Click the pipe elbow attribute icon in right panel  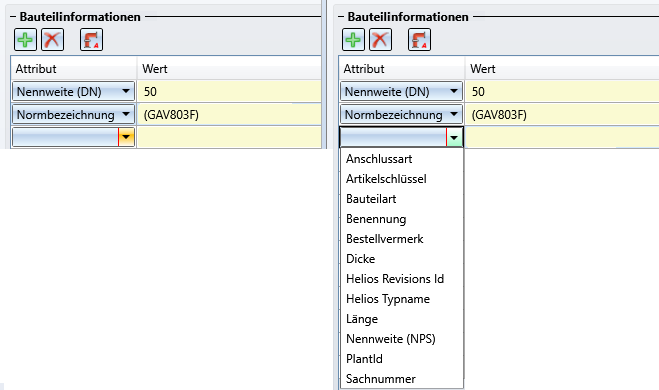pos(419,40)
